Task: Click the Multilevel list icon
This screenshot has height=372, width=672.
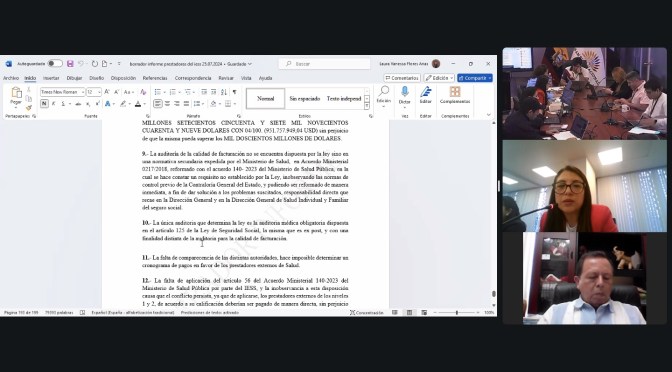Action: pos(188,92)
